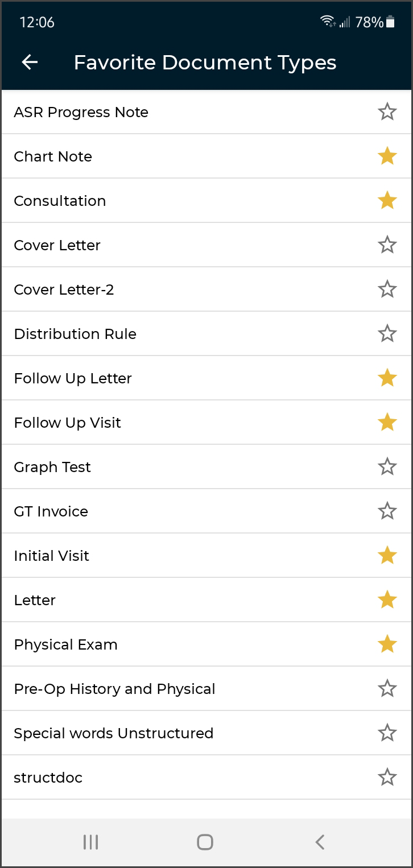Tap the Pre-Op History and Physical label
The height and width of the screenshot is (868, 413).
pos(114,689)
